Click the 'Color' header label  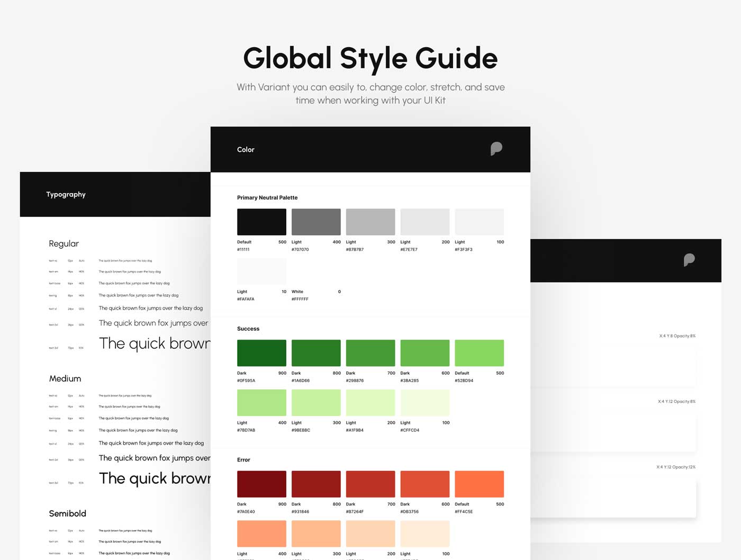pyautogui.click(x=246, y=150)
